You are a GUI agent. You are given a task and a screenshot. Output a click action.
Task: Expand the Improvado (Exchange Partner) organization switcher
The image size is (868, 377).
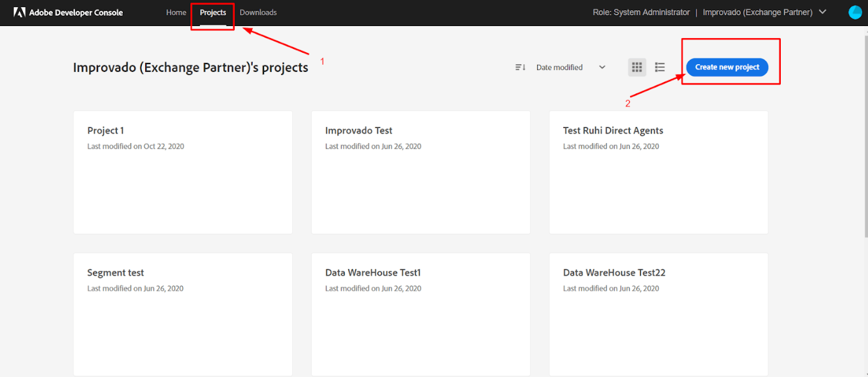pos(764,12)
